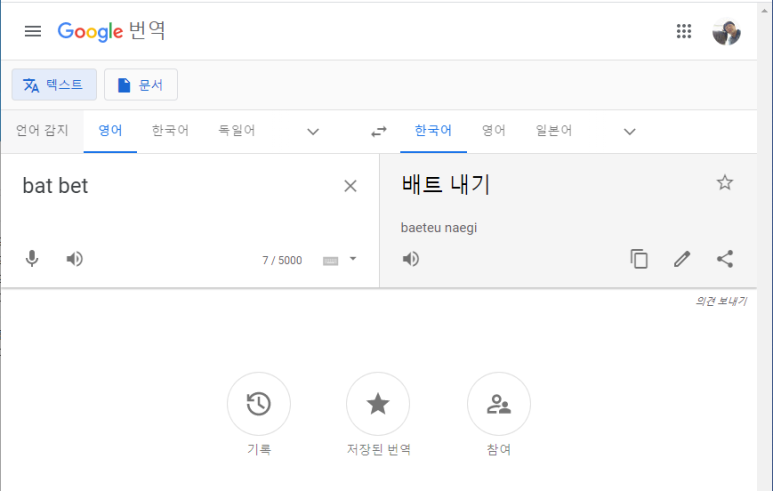The width and height of the screenshot is (773, 491).
Task: Click the source text "bat bet"
Action: [55, 186]
